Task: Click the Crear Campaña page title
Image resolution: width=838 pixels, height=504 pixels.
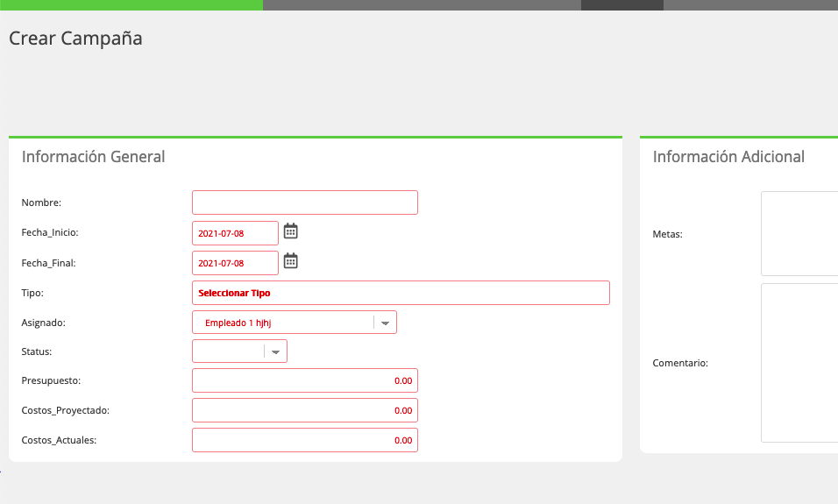Action: (x=75, y=39)
